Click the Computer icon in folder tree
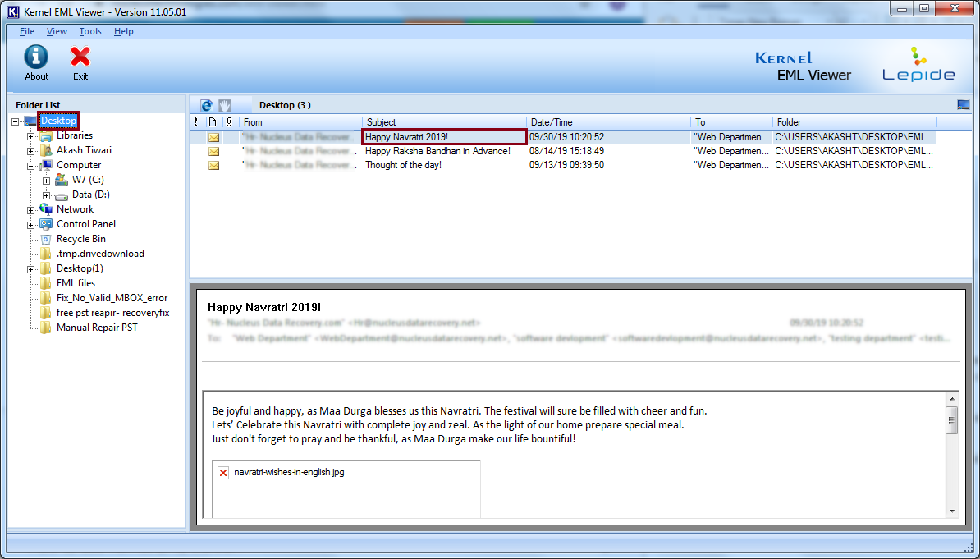 coord(46,165)
